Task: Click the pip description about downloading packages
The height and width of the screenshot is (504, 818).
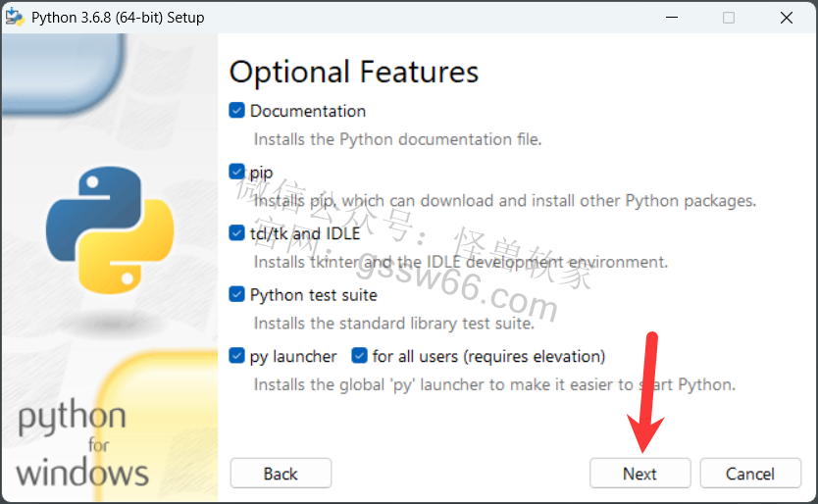Action: [504, 201]
